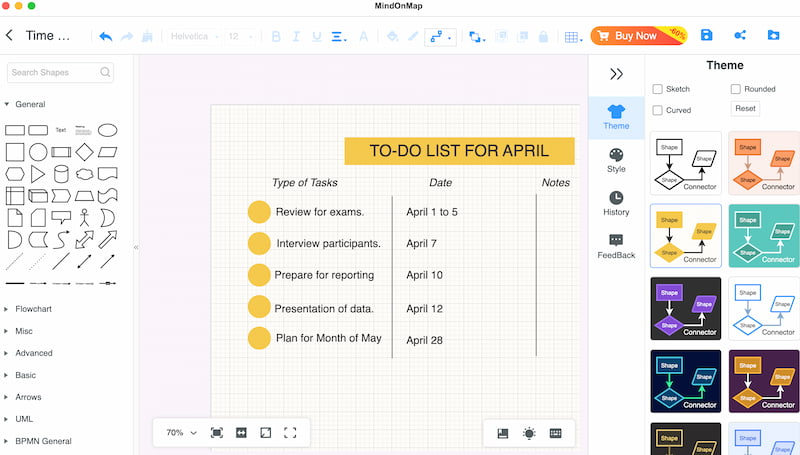Click the share icon
This screenshot has height=455, width=800.
pos(740,35)
